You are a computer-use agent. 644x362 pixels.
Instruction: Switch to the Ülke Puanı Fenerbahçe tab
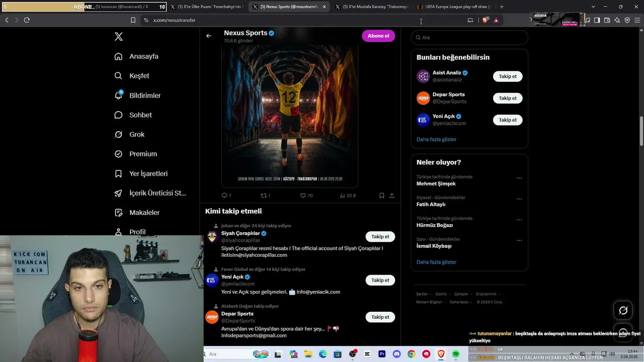click(x=206, y=7)
